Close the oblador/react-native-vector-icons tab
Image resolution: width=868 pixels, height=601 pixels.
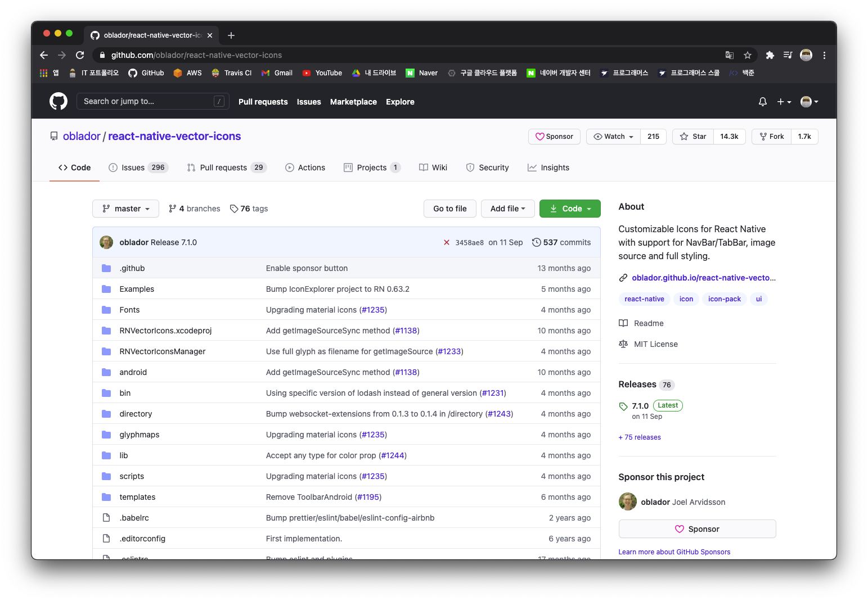point(210,35)
